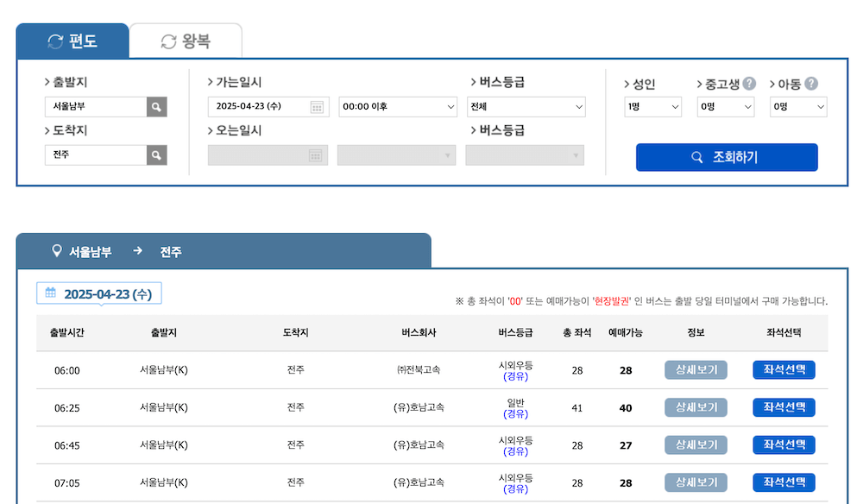The image size is (863, 504).
Task: Click the 도착지 input field showing 전주
Action: click(96, 155)
